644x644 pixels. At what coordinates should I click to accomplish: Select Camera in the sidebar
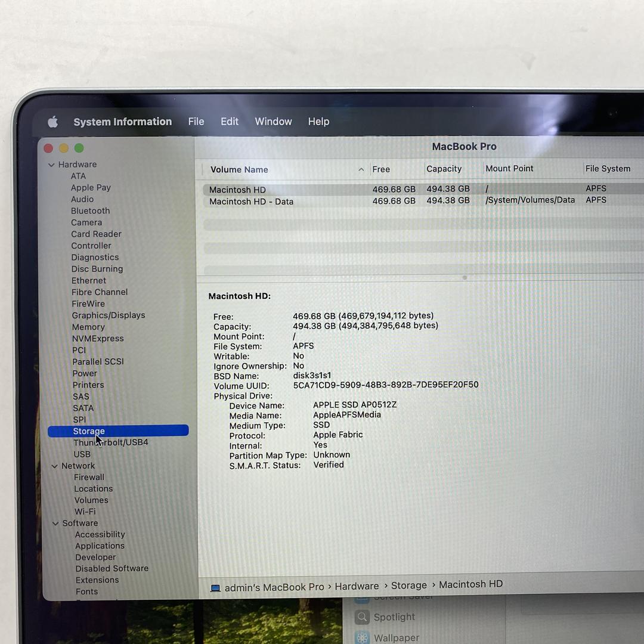(86, 222)
